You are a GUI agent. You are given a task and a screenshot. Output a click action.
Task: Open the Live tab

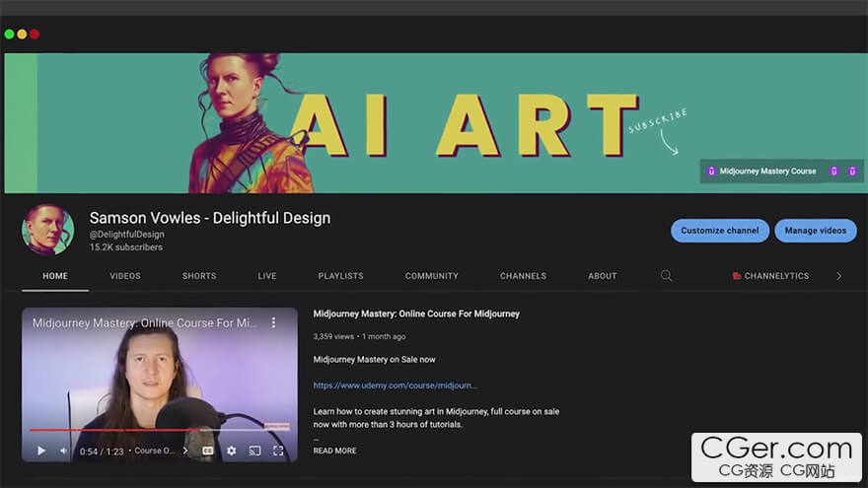[x=267, y=275]
